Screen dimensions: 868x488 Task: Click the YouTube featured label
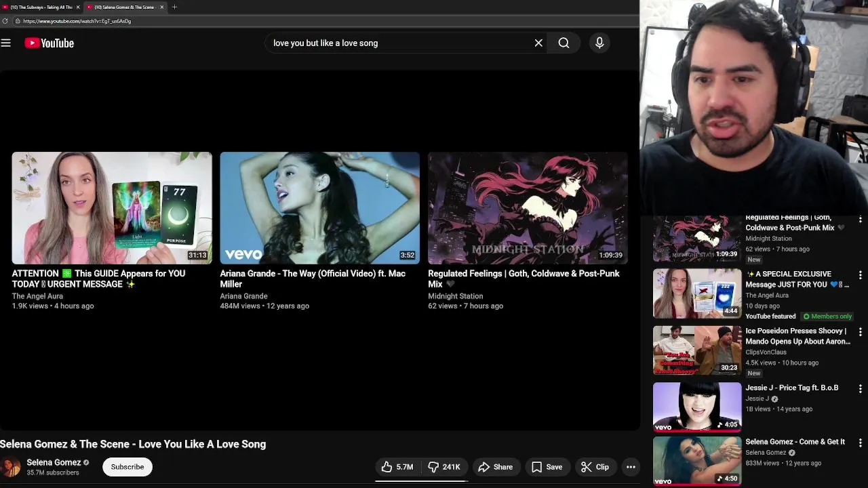point(771,317)
